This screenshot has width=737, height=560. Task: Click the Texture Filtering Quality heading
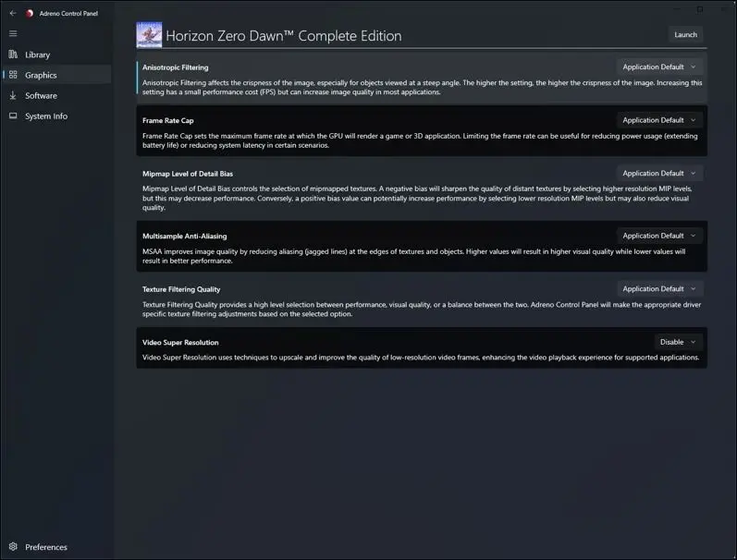pyautogui.click(x=181, y=289)
